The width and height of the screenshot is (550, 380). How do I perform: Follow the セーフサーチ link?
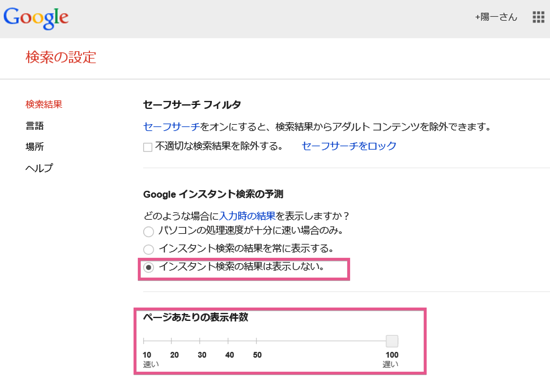(x=172, y=126)
